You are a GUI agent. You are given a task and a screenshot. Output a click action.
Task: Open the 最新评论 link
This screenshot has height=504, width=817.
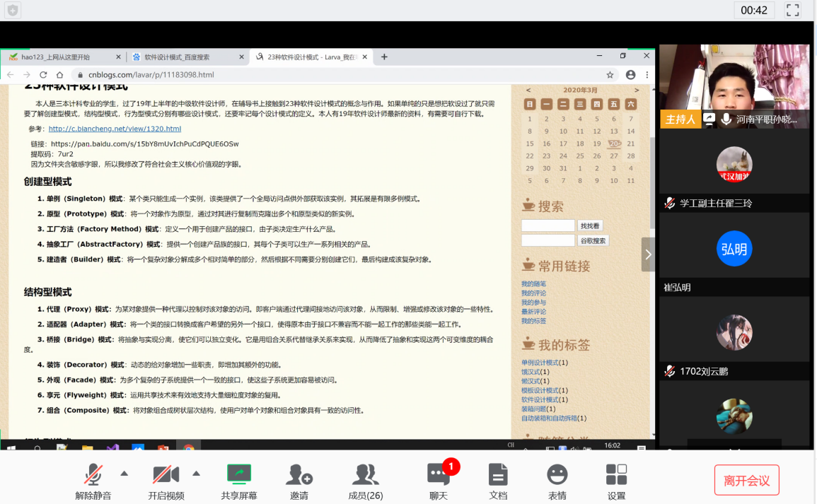pos(533,312)
